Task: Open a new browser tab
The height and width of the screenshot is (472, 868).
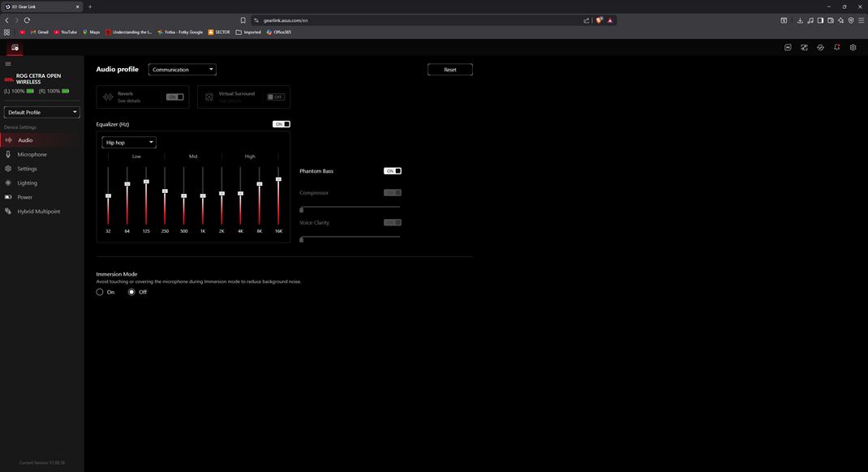Action: coord(90,6)
